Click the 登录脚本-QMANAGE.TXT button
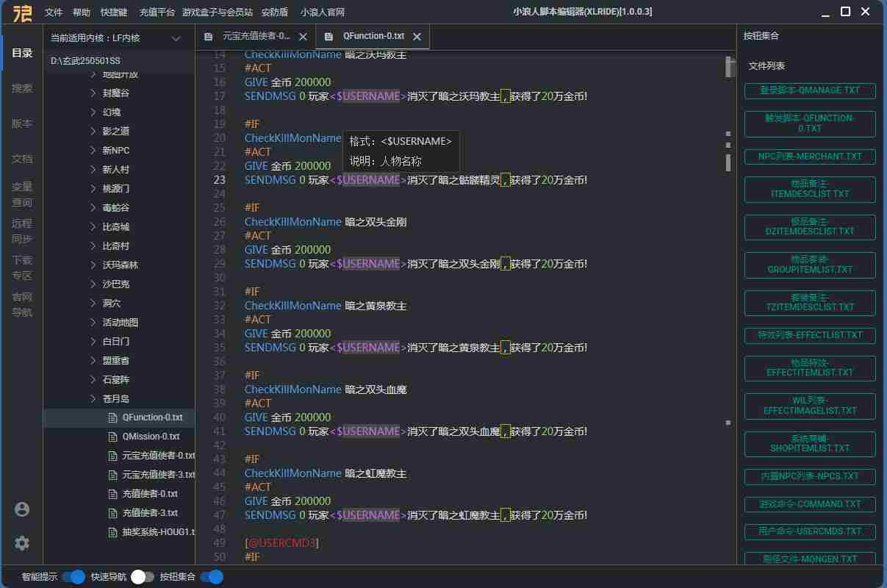 click(x=810, y=90)
